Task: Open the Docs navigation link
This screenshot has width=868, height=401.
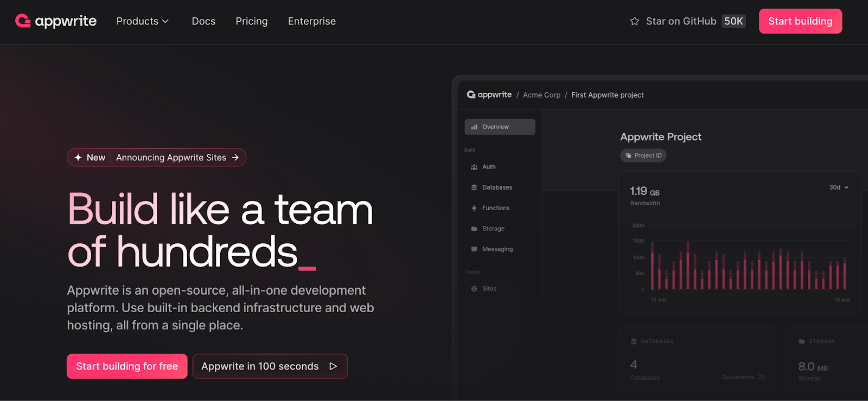Action: point(203,21)
